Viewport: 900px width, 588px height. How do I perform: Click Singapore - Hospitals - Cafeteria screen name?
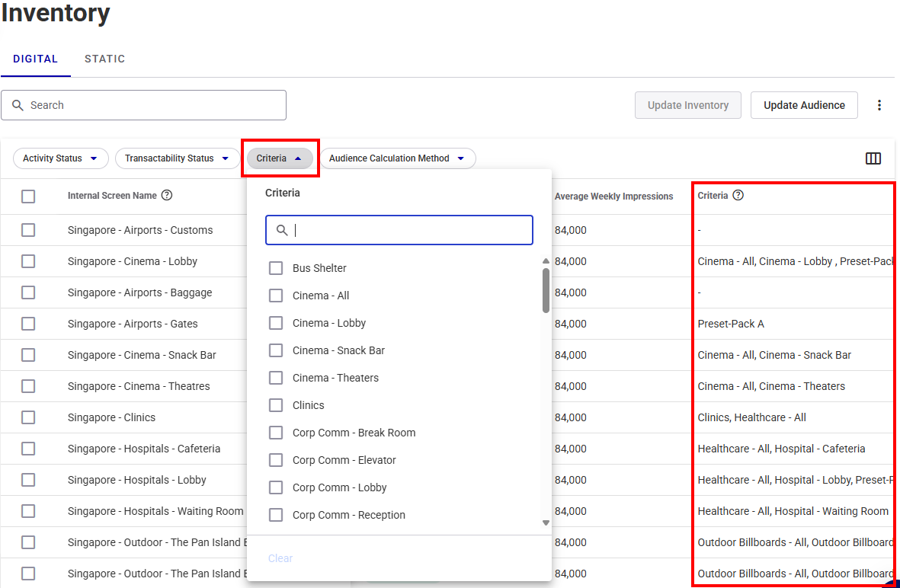(144, 449)
